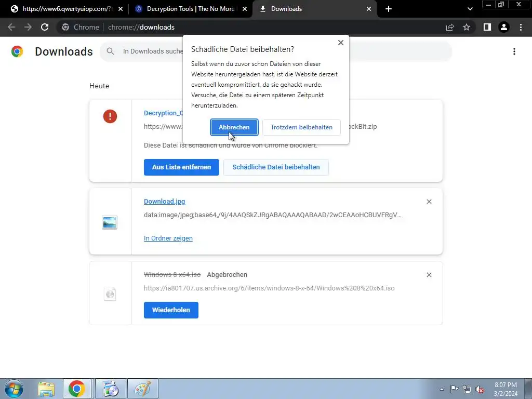Click the Downloads search field

pos(275,51)
